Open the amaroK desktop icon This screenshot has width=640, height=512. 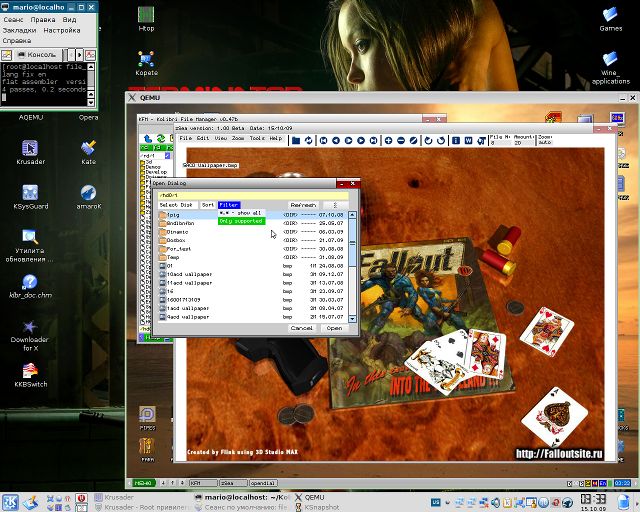(88, 193)
